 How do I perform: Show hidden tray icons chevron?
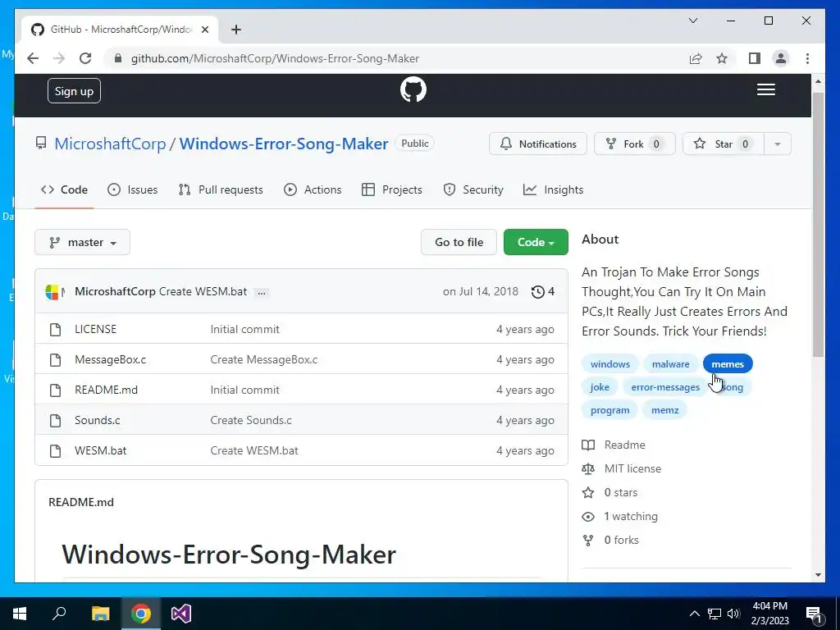(694, 614)
